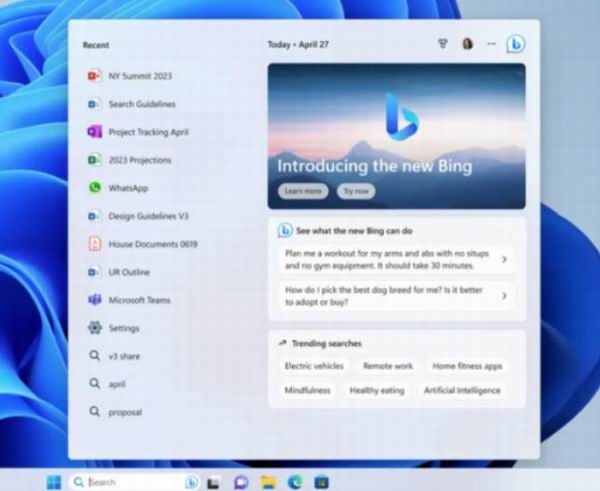Open House Documents 0619 PDF icon
This screenshot has height=491, width=600.
click(x=95, y=244)
